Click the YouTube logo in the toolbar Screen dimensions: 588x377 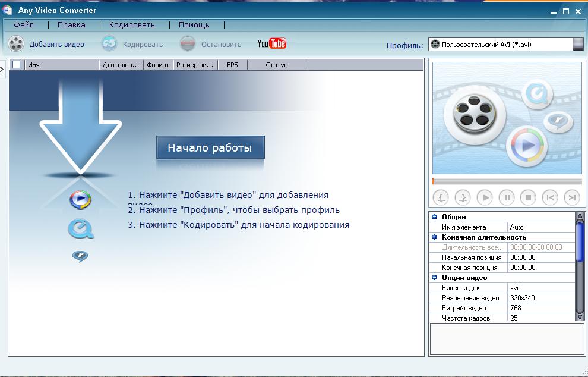(271, 43)
